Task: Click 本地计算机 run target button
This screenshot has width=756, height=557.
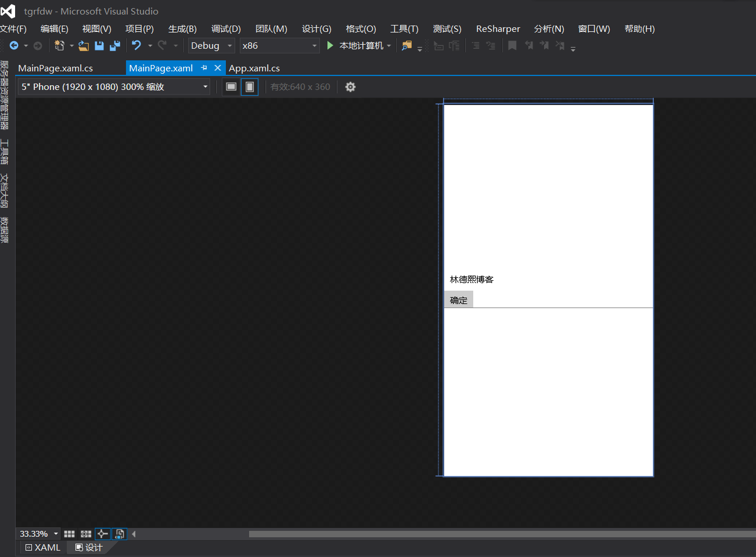Action: coord(361,45)
